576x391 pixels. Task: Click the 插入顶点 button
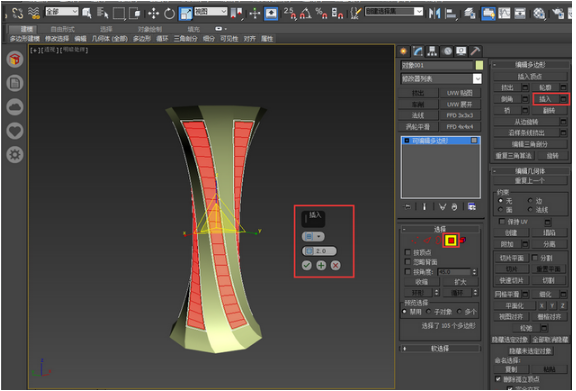tap(530, 76)
